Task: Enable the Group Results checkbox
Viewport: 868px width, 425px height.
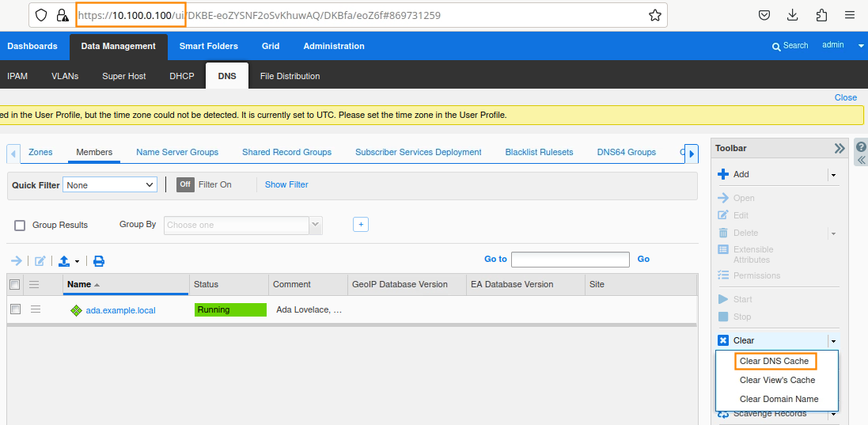Action: (x=20, y=226)
